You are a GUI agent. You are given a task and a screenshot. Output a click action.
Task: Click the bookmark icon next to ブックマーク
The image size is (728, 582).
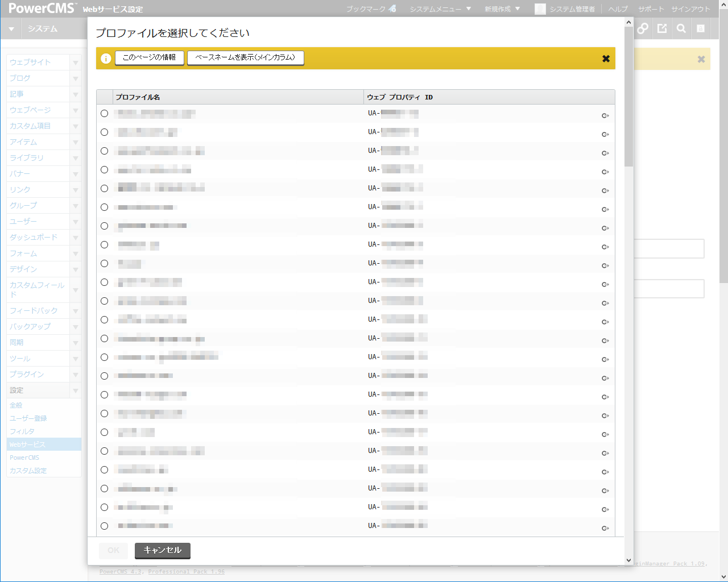click(392, 9)
